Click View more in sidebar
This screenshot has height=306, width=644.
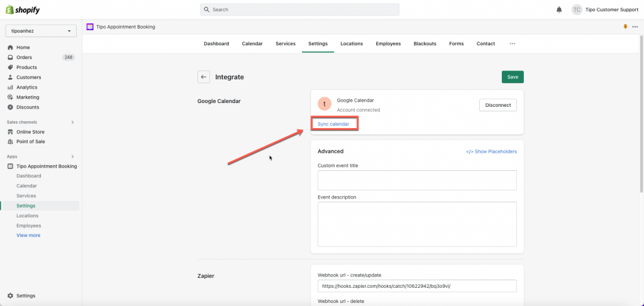pos(28,236)
